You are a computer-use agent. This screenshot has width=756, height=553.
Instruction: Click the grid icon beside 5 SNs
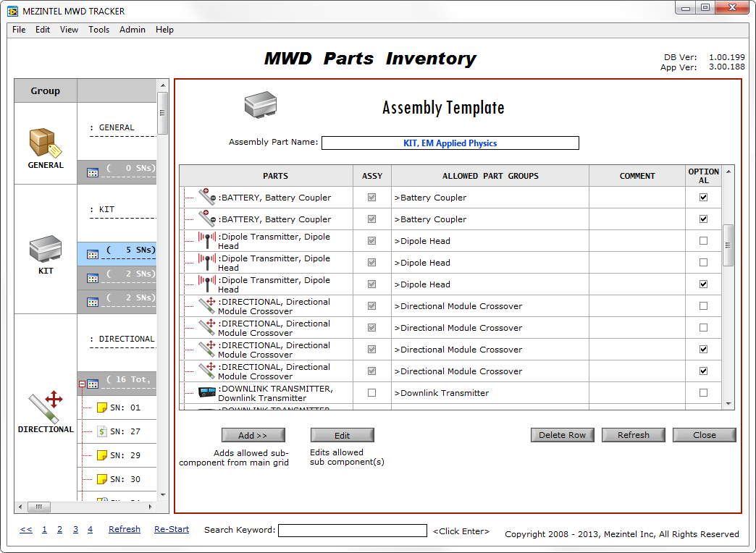click(93, 255)
